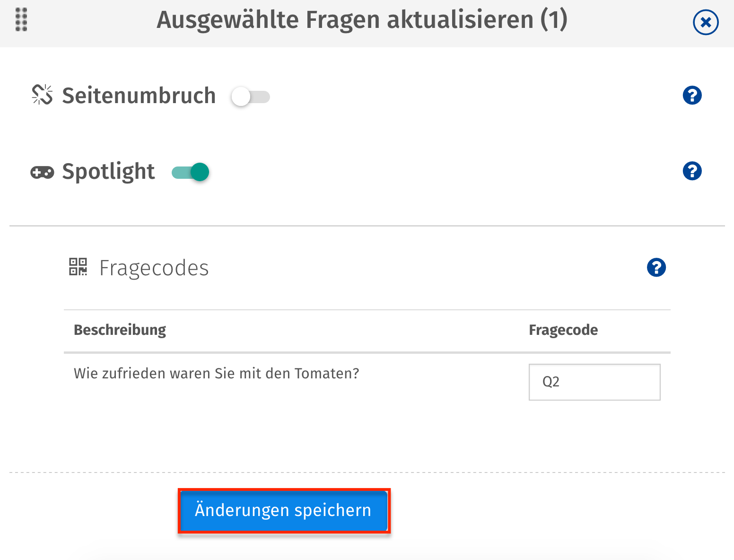Click the highlighted blue save button
This screenshot has height=560, width=734.
[283, 510]
